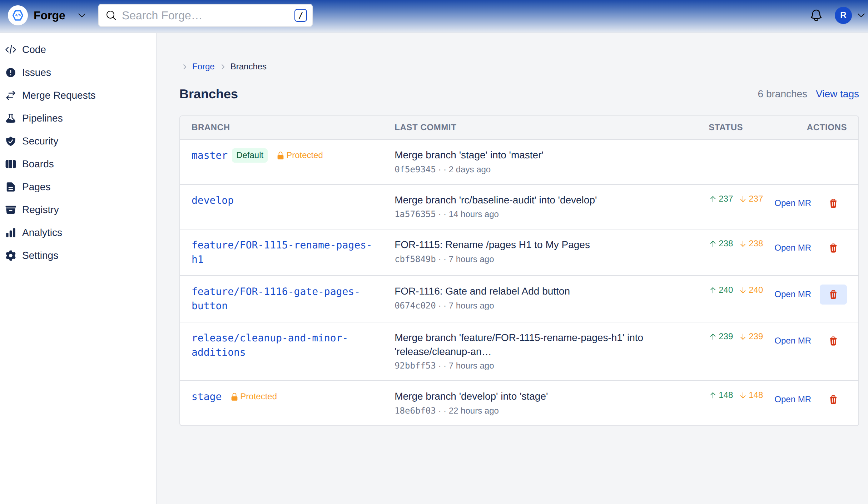This screenshot has height=504, width=868.
Task: Open the master branch link
Action: (209, 155)
